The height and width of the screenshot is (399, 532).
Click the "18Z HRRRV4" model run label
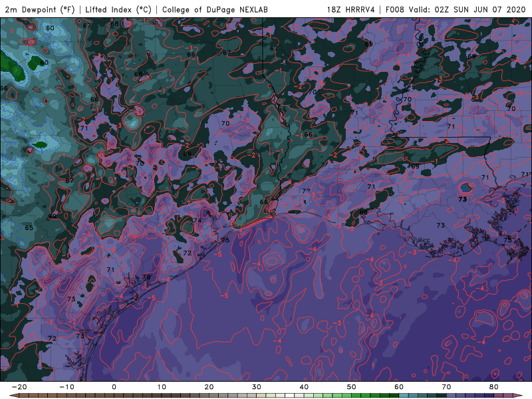351,9
